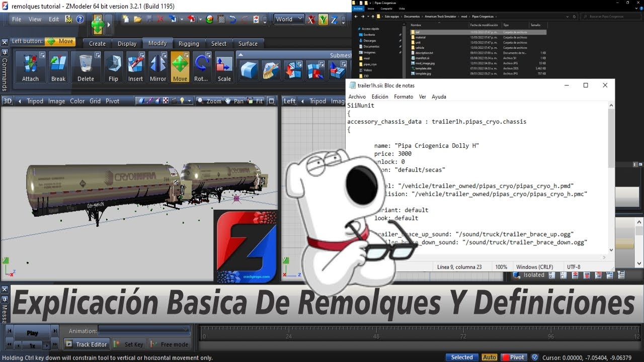Click the Submesh brush cleanup icon
Image resolution: width=644 pixels, height=362 pixels.
(x=271, y=70)
